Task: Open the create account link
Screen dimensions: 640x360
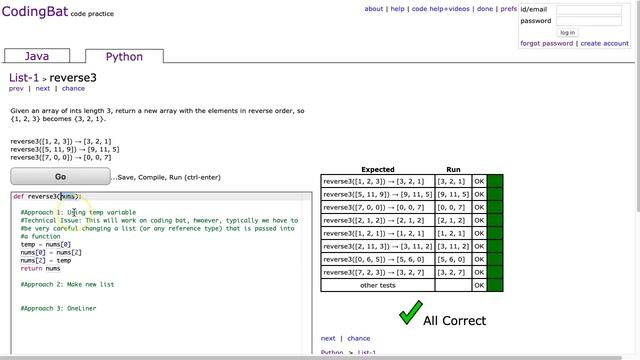Action: (604, 43)
